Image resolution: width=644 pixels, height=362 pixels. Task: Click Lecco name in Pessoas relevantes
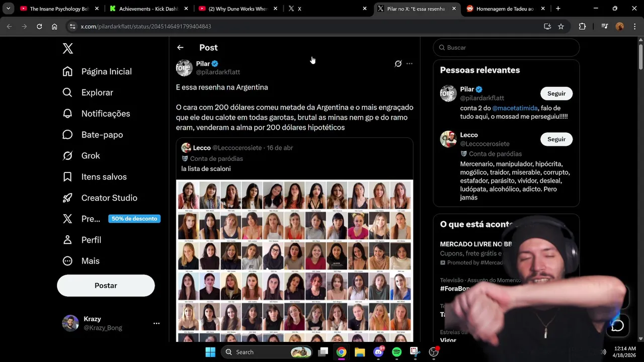[469, 135]
